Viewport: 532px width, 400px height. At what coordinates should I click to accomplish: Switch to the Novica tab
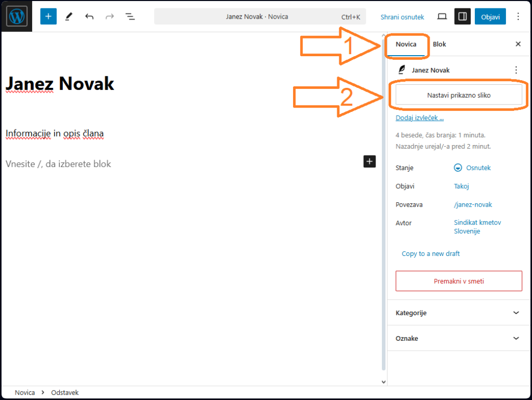coord(406,44)
